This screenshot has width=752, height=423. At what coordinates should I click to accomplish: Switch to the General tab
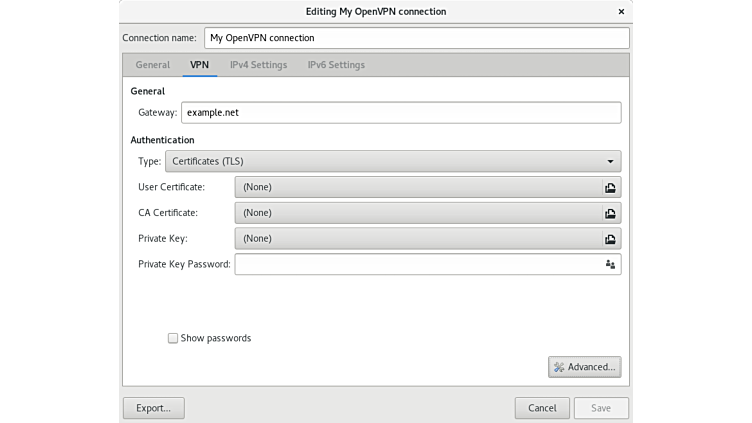coord(152,65)
